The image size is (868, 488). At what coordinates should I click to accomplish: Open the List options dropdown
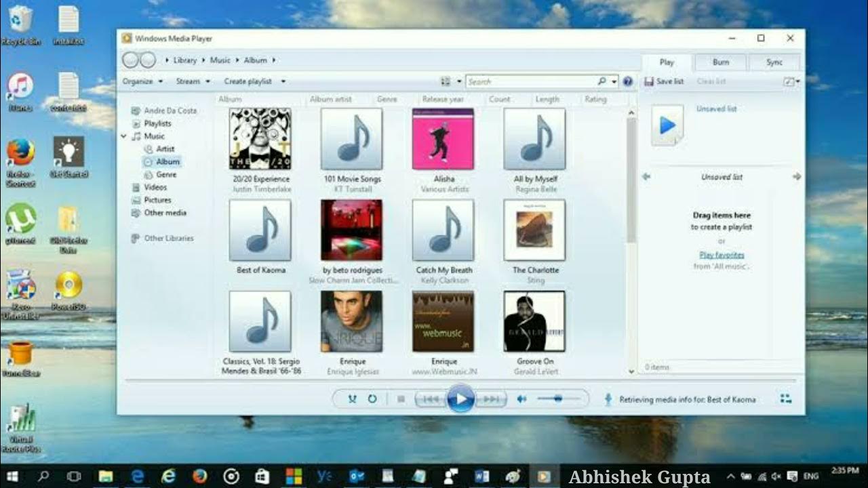click(791, 81)
